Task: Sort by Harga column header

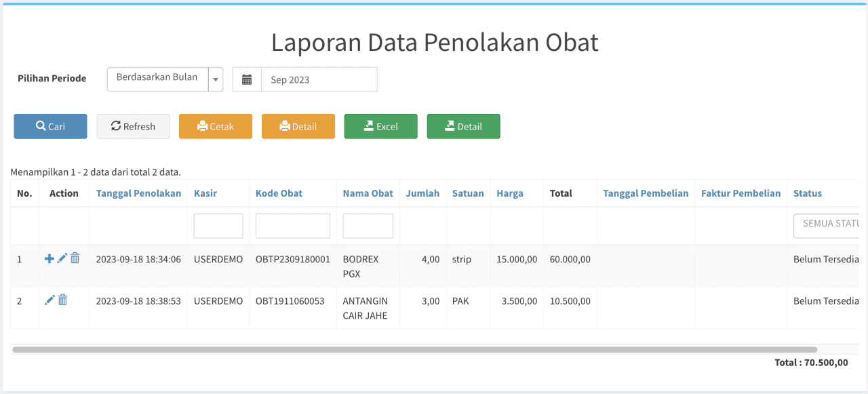Action: pyautogui.click(x=510, y=193)
